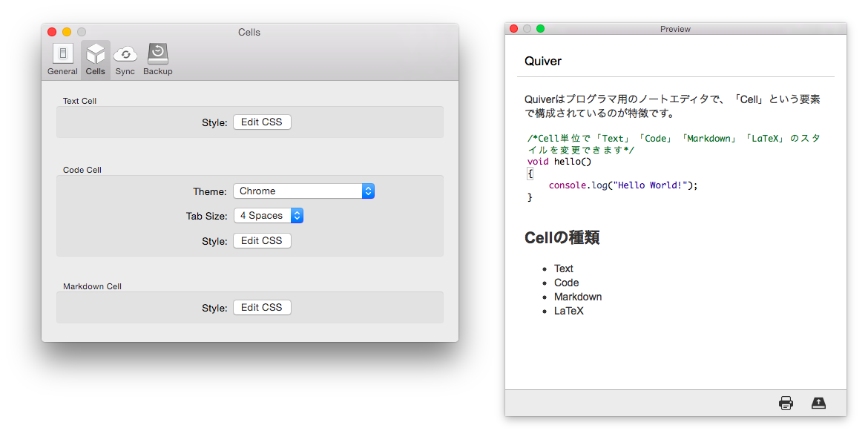Click the export icon in Preview window
The image size is (868, 445).
(x=818, y=403)
